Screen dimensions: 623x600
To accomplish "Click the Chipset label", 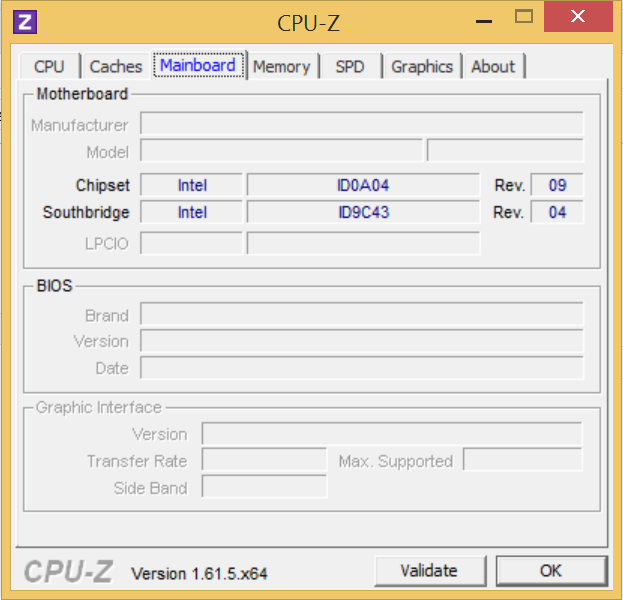I will (x=103, y=185).
